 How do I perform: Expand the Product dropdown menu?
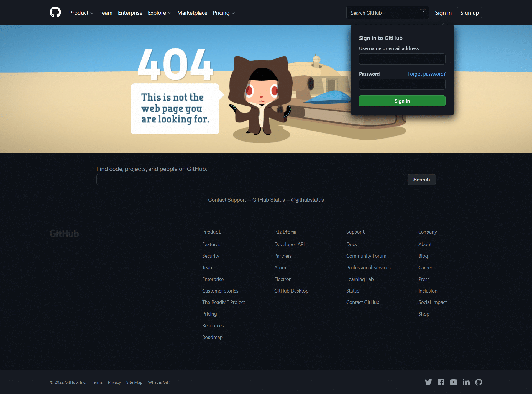point(81,12)
